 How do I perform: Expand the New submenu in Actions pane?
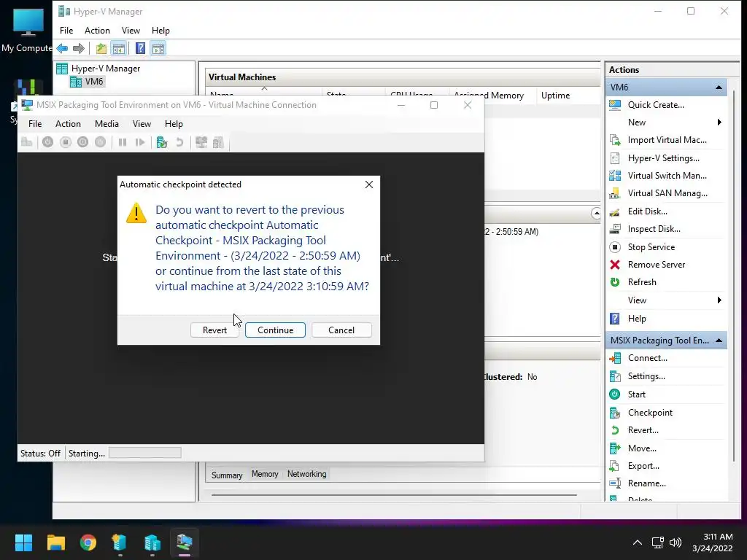[719, 122]
